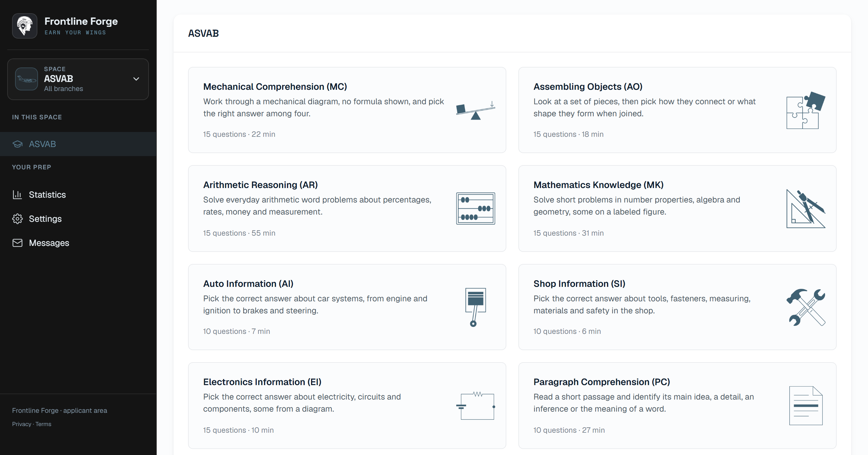Click the circuit diagram Electronics icon
Screen dimensions: 868x455
(x=476, y=406)
